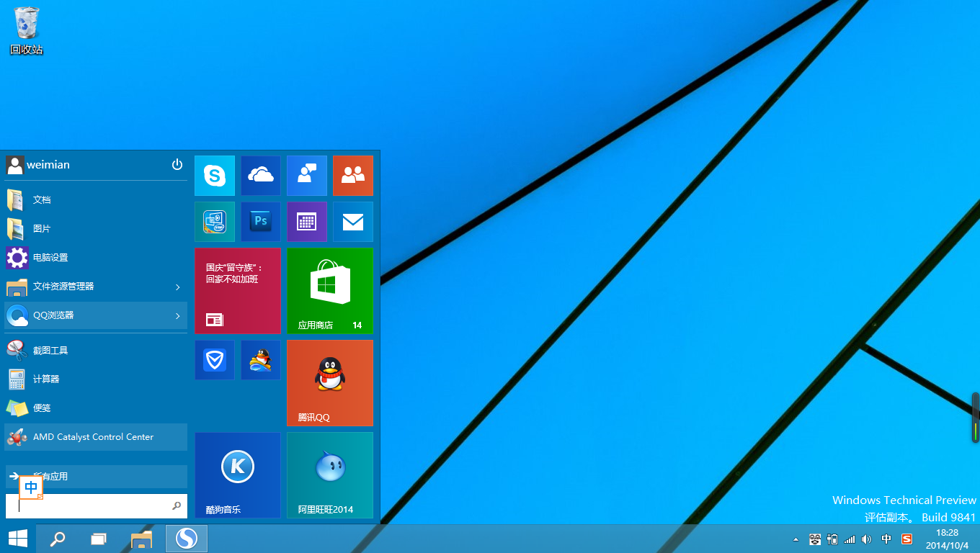The width and height of the screenshot is (980, 553).
Task: Open the Mail envelope tile
Action: [x=353, y=222]
